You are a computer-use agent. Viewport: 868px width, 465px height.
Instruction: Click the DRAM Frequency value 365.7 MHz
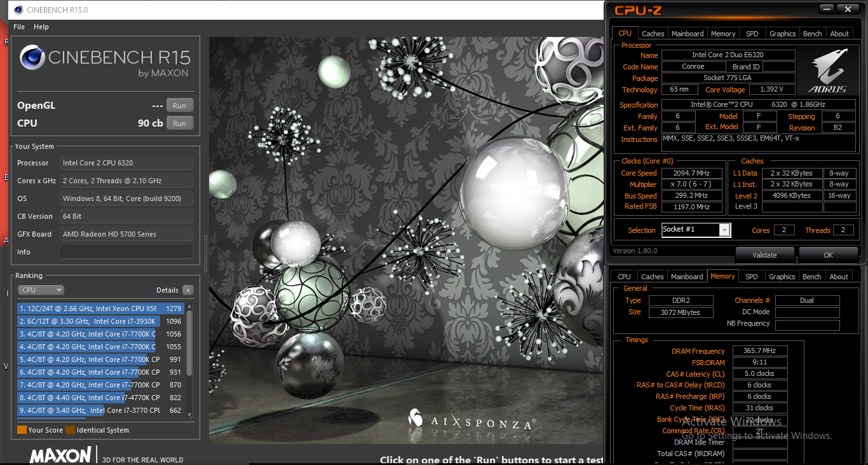tap(760, 350)
